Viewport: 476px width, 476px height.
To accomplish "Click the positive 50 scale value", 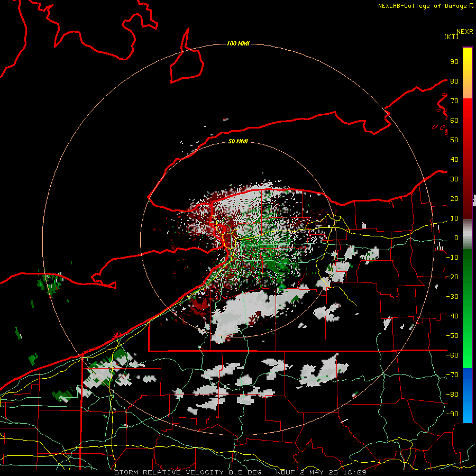I will coord(454,140).
